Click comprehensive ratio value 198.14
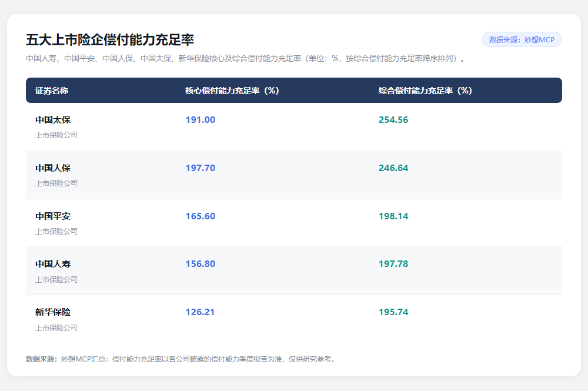The height and width of the screenshot is (391, 588). click(393, 216)
